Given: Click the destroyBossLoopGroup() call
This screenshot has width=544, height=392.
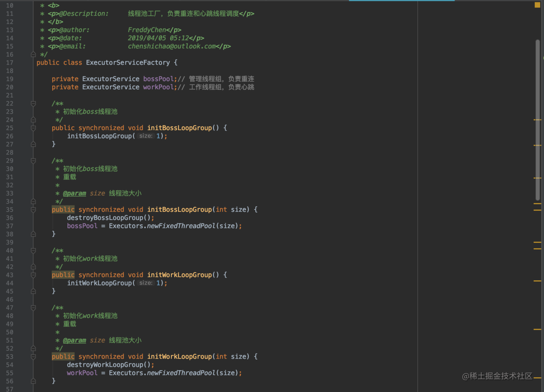Looking at the screenshot, I should (x=109, y=218).
